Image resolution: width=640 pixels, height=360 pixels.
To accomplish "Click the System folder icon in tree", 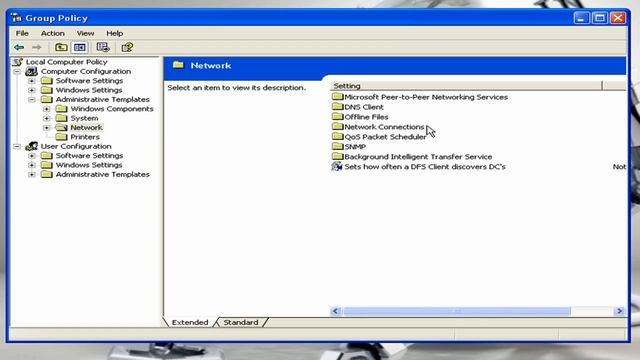I will pyautogui.click(x=61, y=118).
